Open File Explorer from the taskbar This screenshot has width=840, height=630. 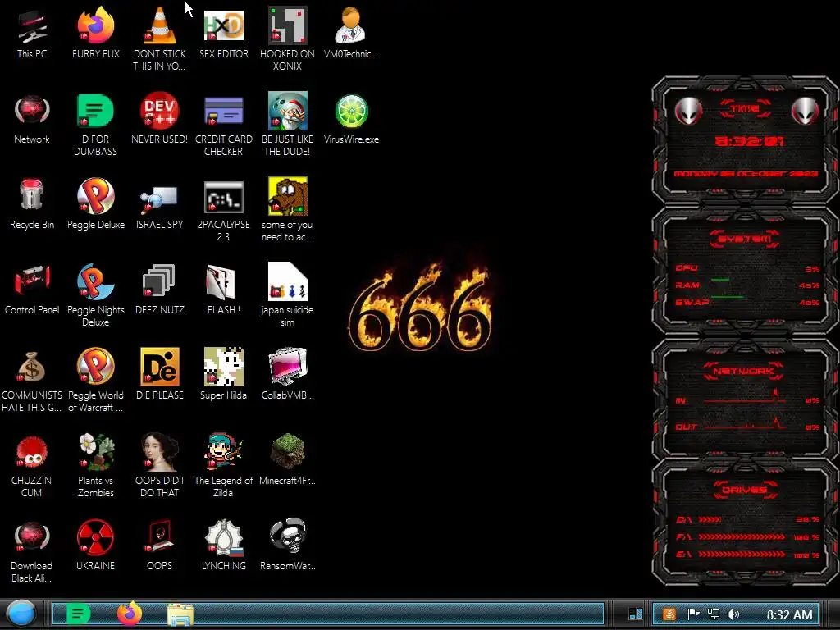pyautogui.click(x=180, y=614)
